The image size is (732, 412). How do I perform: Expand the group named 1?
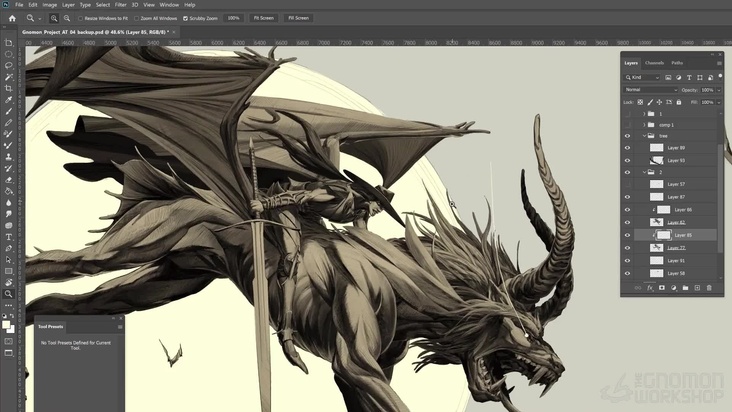pos(644,114)
